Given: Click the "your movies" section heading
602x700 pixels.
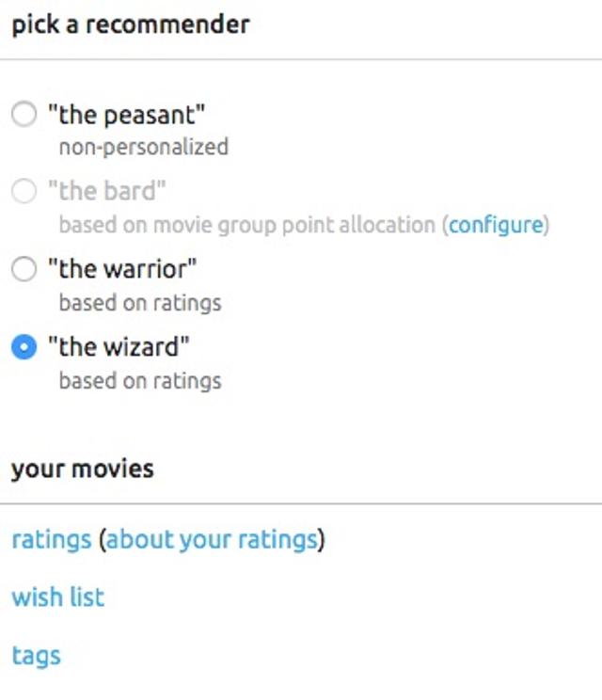Looking at the screenshot, I should coord(82,469).
